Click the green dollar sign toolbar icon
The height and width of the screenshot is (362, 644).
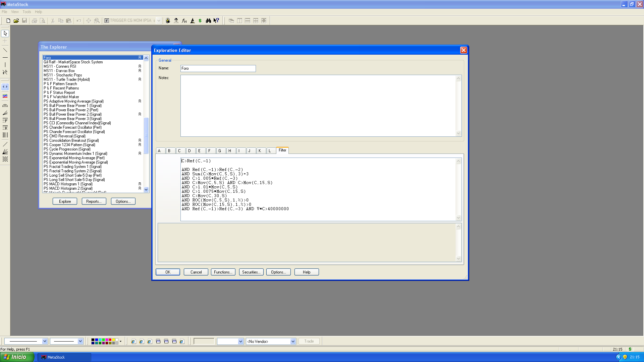click(200, 21)
